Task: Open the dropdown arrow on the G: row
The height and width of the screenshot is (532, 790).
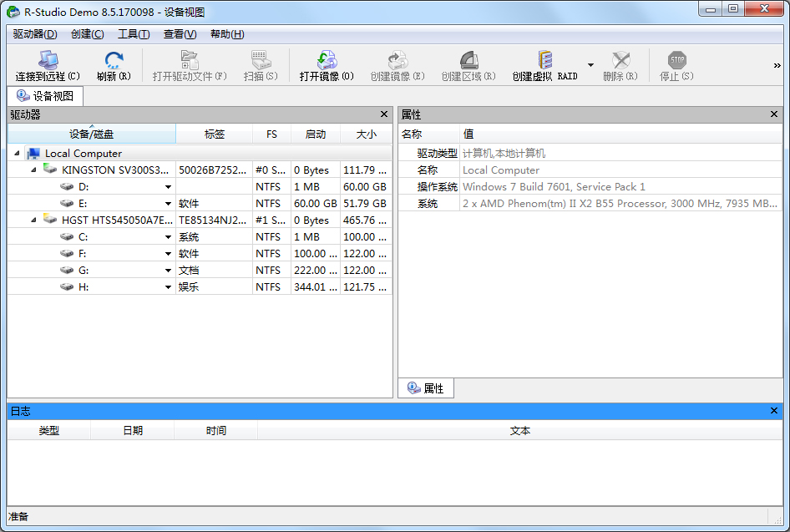Action: pos(169,270)
